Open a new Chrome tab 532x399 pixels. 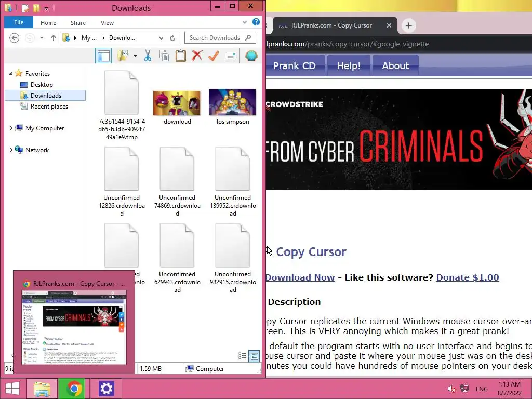[409, 25]
